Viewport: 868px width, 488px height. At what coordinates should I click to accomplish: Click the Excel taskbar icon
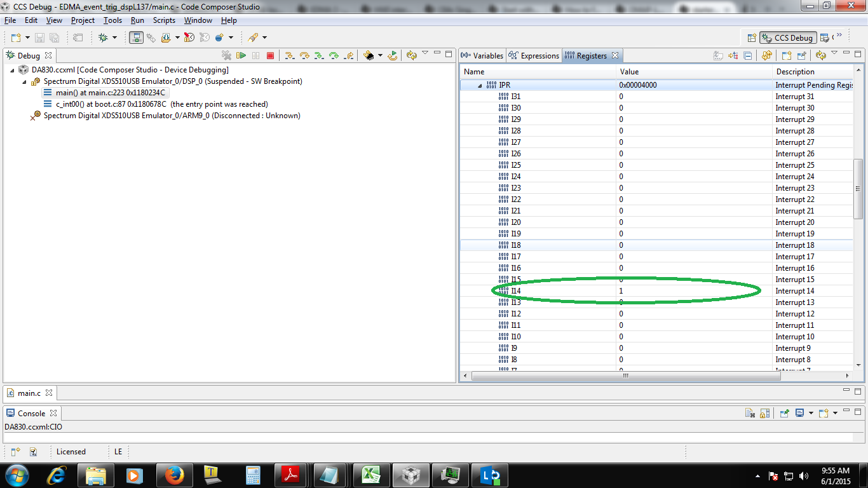tap(371, 475)
